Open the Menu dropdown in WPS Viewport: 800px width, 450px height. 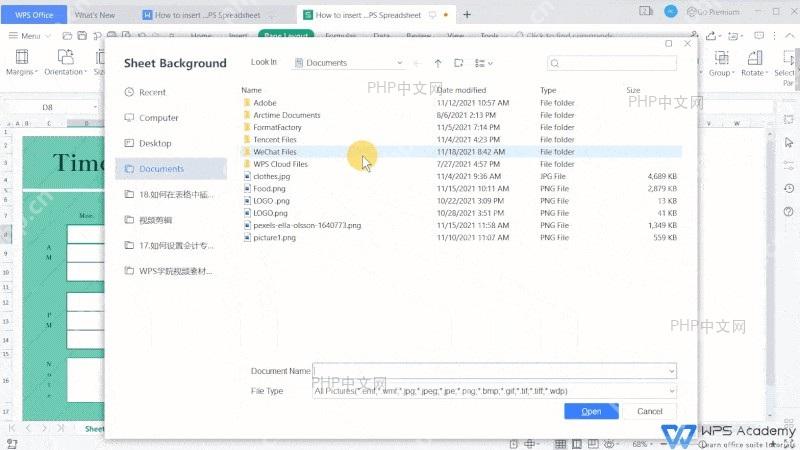[30, 36]
